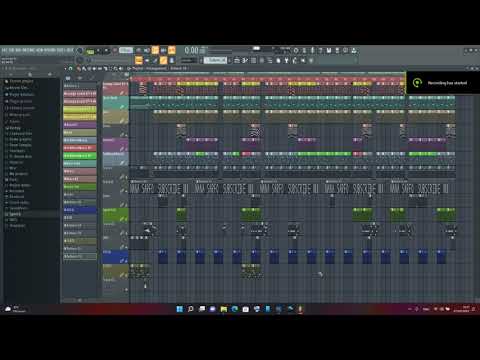The width and height of the screenshot is (480, 360).
Task: Select the dark blue pattern in picker
Action: 80,210
